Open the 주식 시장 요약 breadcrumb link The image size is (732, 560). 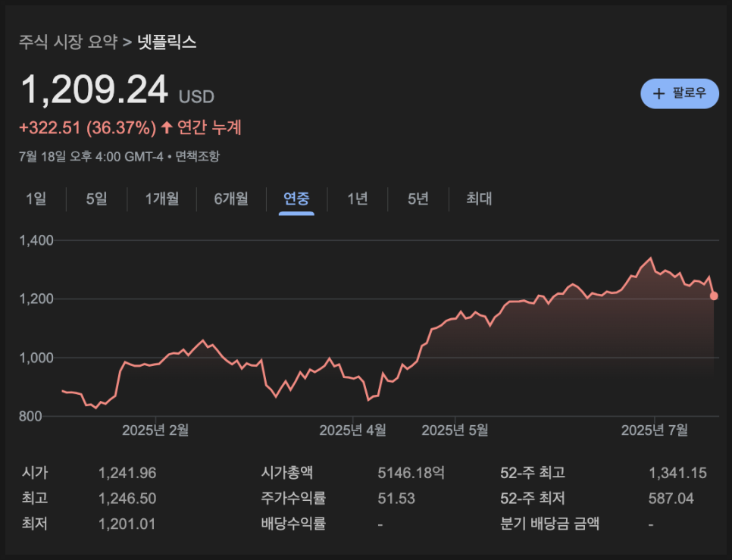pos(68,42)
